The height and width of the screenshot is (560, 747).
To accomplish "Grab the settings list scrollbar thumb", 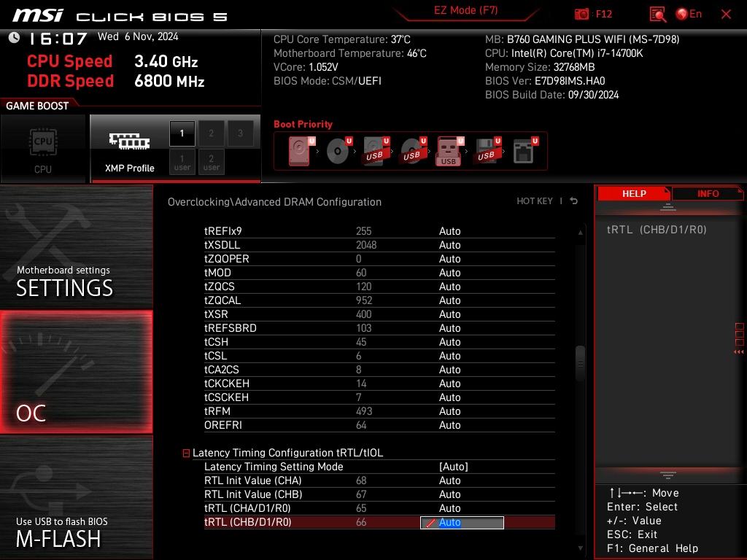I will [x=580, y=363].
